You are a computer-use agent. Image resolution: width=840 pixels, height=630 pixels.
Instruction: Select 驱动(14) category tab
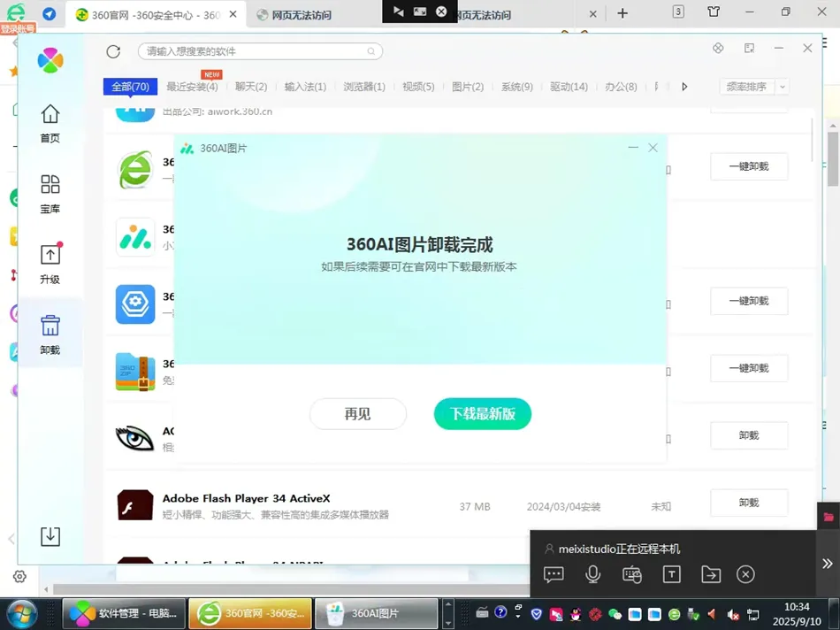click(569, 87)
